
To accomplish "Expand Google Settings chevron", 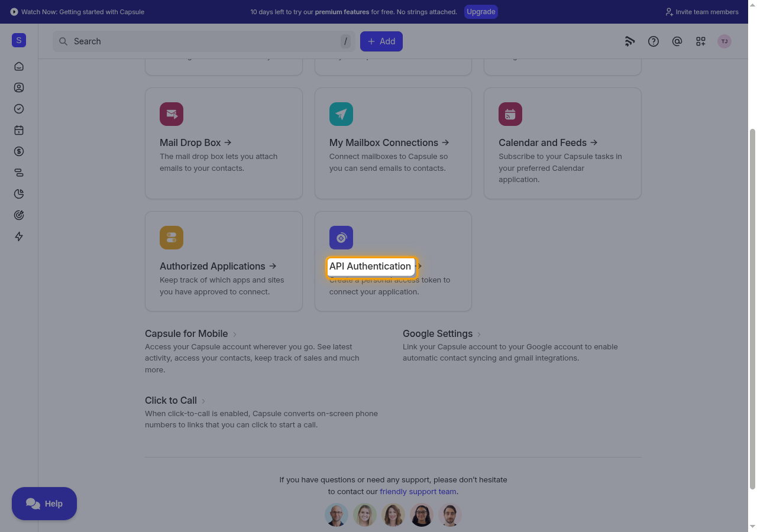I will pyautogui.click(x=479, y=335).
